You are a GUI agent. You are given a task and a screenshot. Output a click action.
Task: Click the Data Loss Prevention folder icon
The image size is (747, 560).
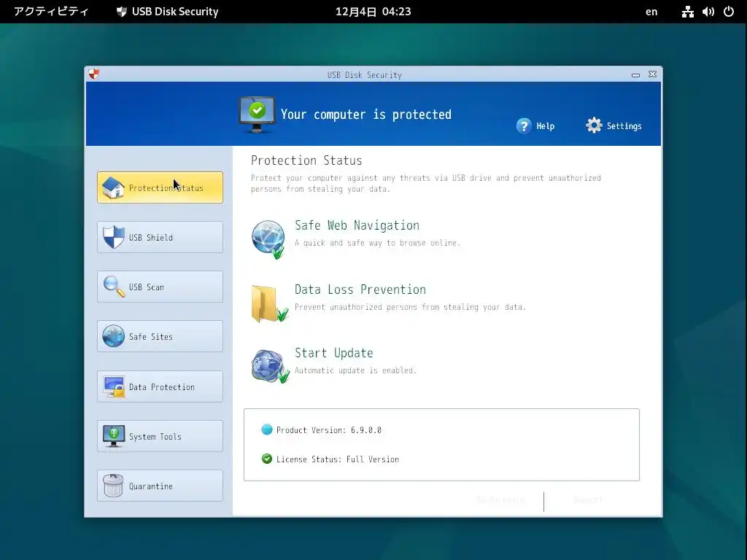(269, 304)
